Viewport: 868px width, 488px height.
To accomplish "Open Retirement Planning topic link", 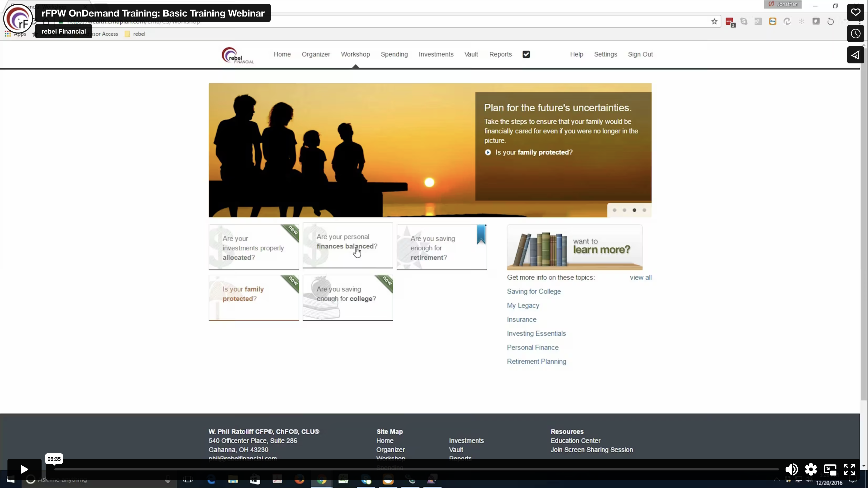I will 536,361.
